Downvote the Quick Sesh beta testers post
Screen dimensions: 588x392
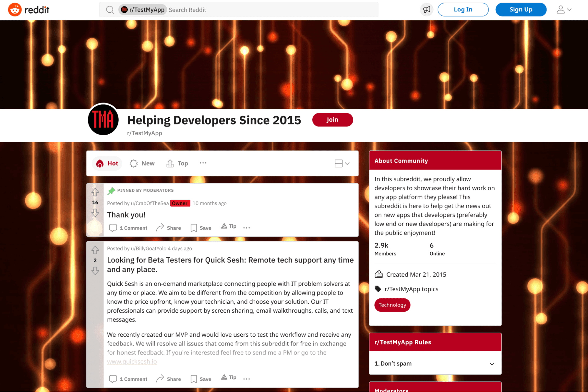pyautogui.click(x=95, y=271)
